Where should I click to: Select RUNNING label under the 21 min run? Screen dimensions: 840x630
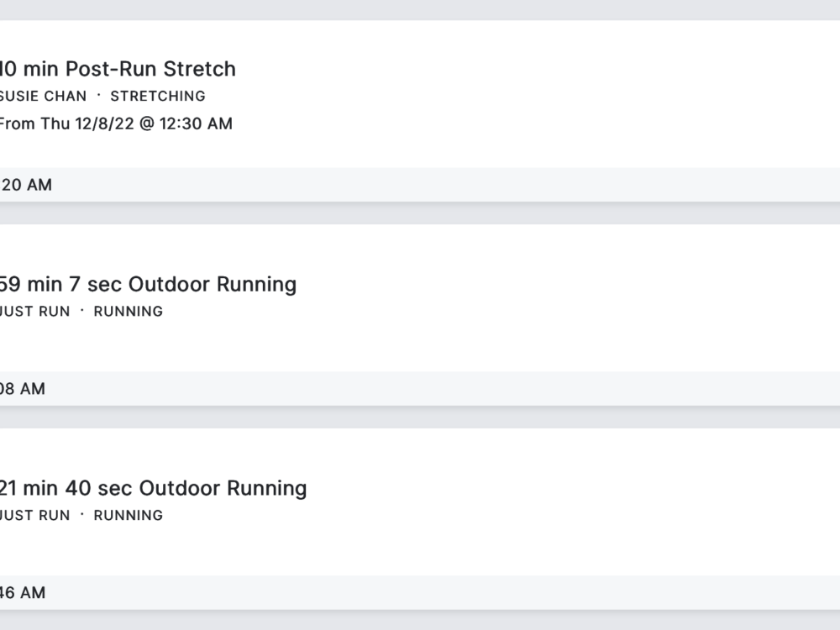(x=129, y=515)
